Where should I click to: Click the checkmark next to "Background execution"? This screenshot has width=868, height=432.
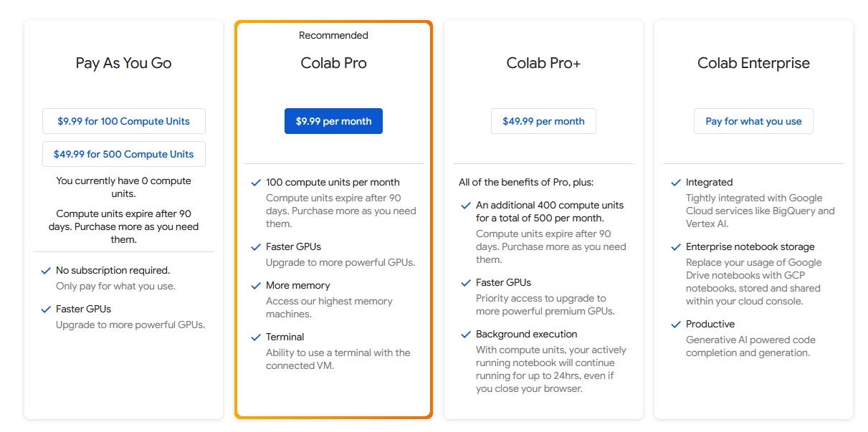[466, 334]
